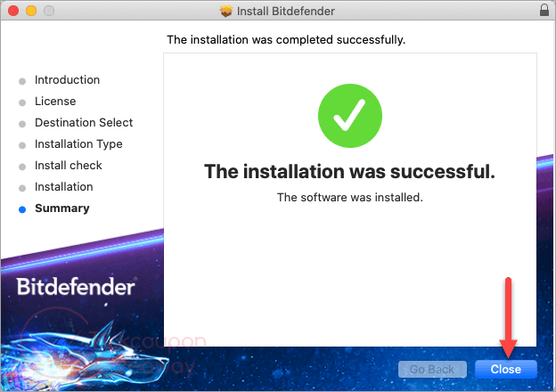Click the grey bullet next to Installation Type
The height and width of the screenshot is (392, 556).
(22, 145)
